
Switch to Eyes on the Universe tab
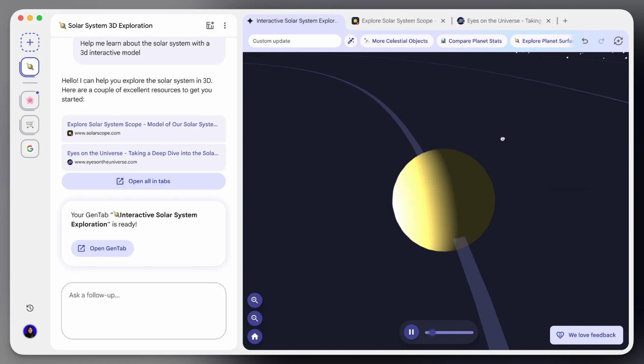click(x=503, y=21)
